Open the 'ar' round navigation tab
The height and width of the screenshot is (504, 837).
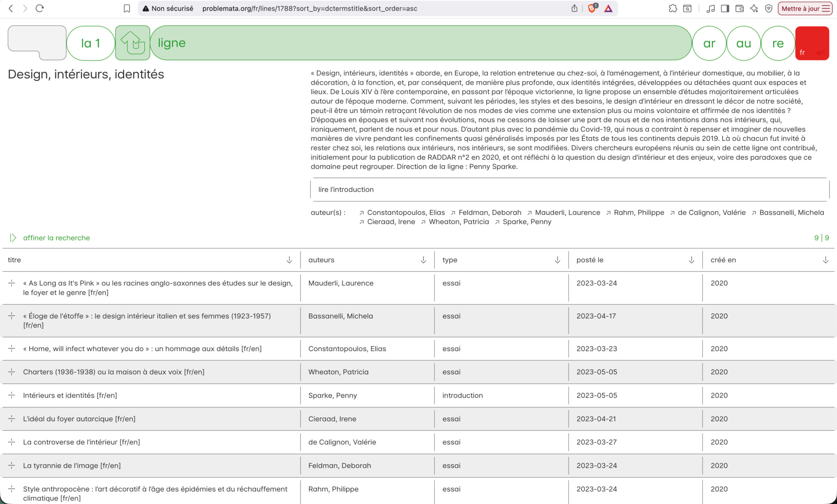pyautogui.click(x=709, y=43)
